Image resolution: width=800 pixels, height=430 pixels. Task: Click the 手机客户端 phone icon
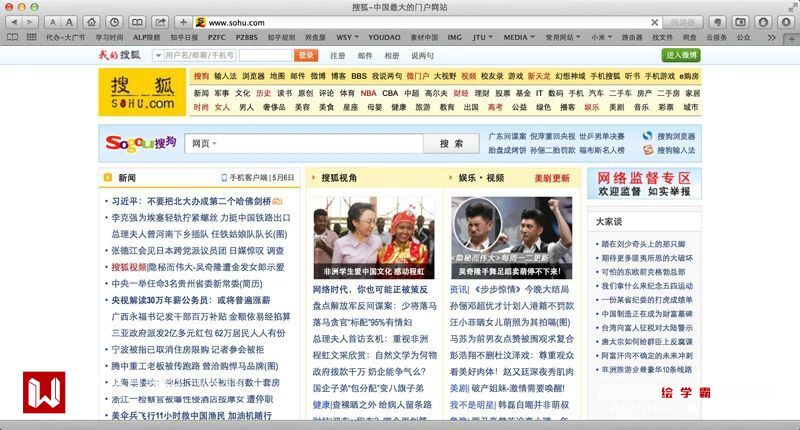tap(224, 178)
